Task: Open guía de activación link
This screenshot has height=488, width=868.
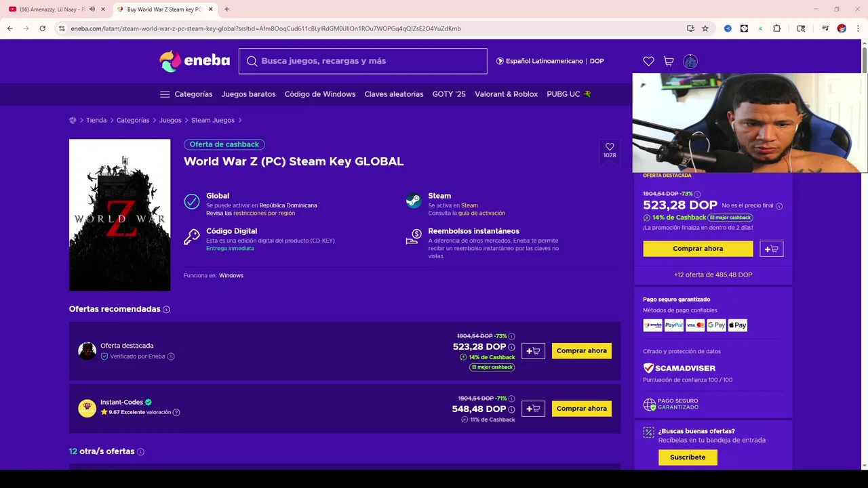Action: click(x=481, y=213)
